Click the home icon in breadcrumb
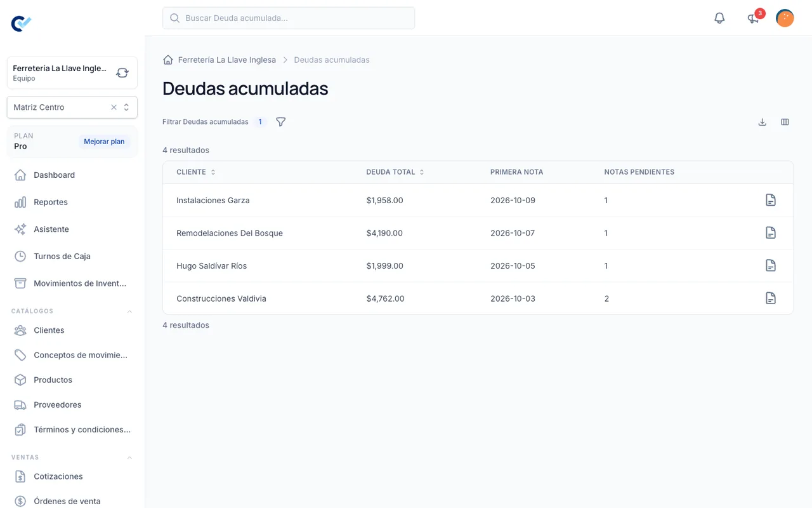812x508 pixels. point(168,60)
